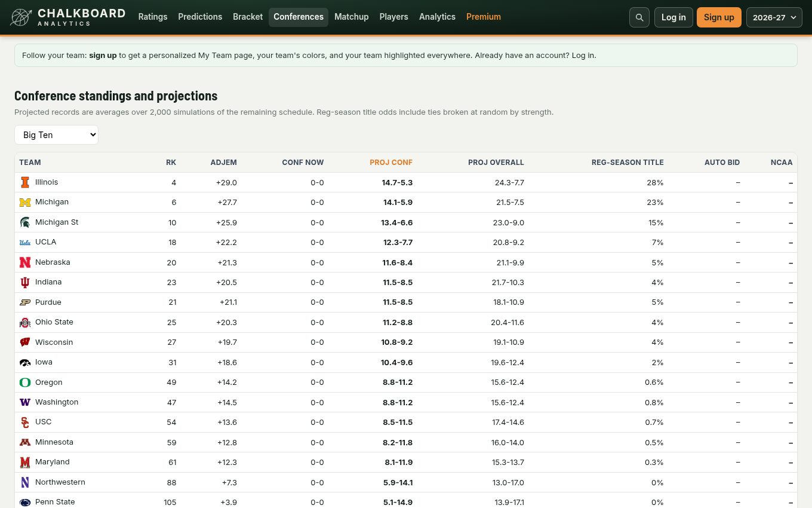
Task: Open the Premium page
Action: point(484,17)
